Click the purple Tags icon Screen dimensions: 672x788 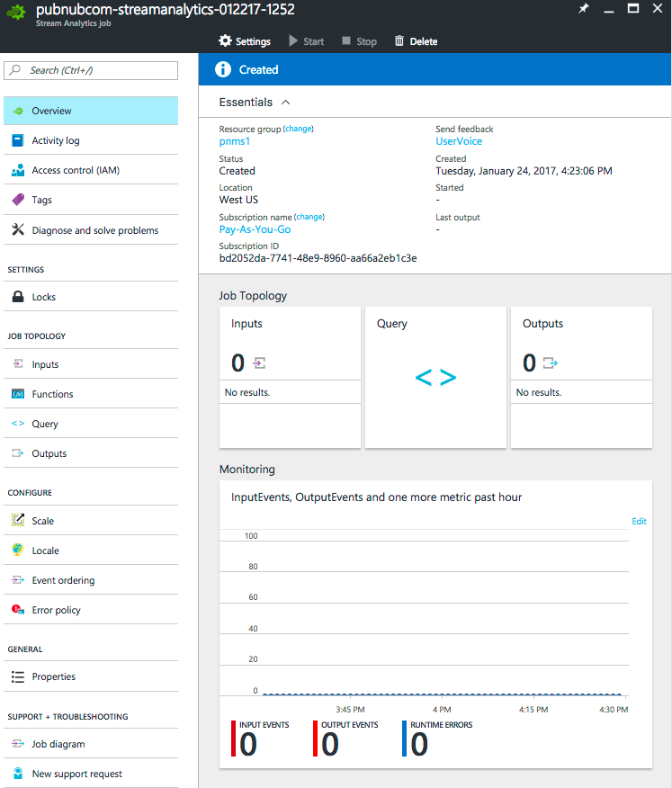18,200
